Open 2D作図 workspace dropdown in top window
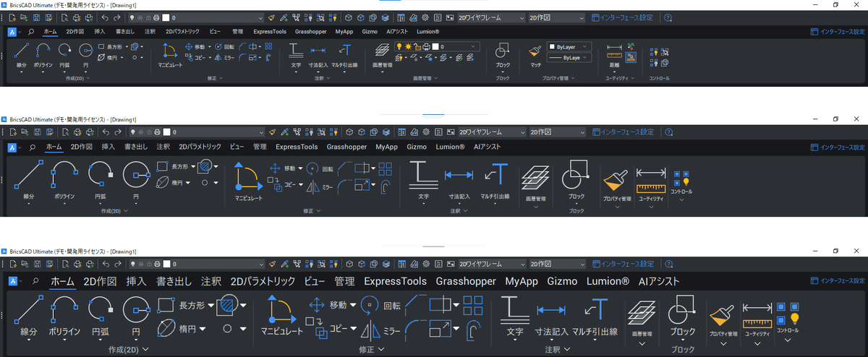The width and height of the screenshot is (868, 357). (556, 17)
